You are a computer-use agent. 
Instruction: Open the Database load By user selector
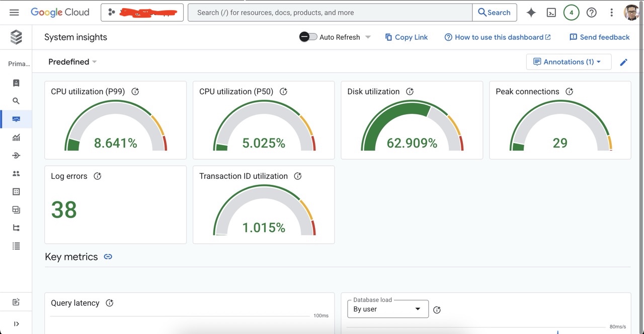[x=387, y=309]
